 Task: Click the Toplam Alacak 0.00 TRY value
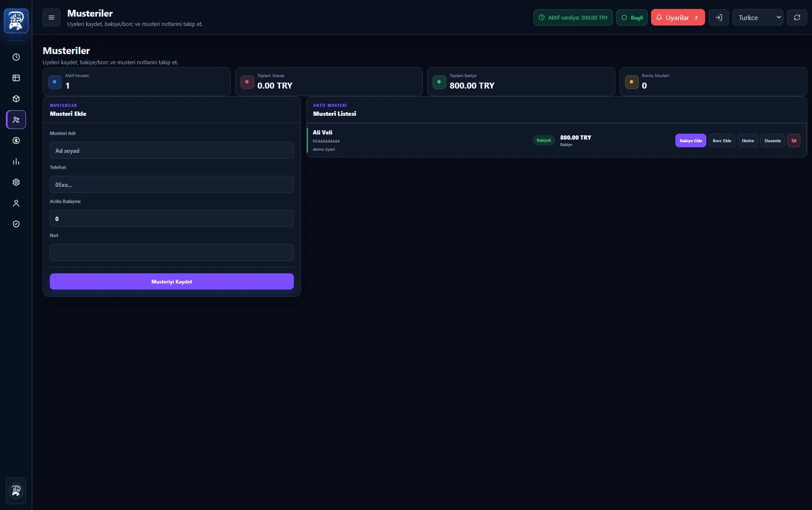(x=275, y=86)
